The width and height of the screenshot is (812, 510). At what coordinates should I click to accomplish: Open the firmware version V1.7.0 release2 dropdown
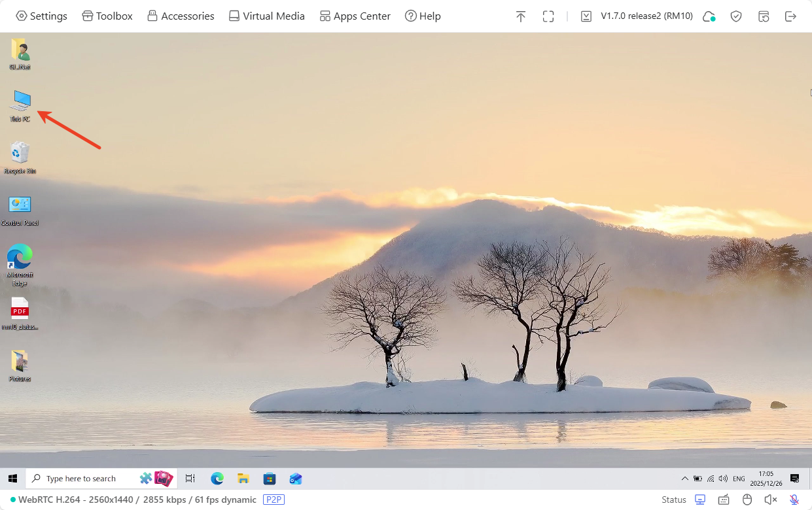pyautogui.click(x=638, y=16)
